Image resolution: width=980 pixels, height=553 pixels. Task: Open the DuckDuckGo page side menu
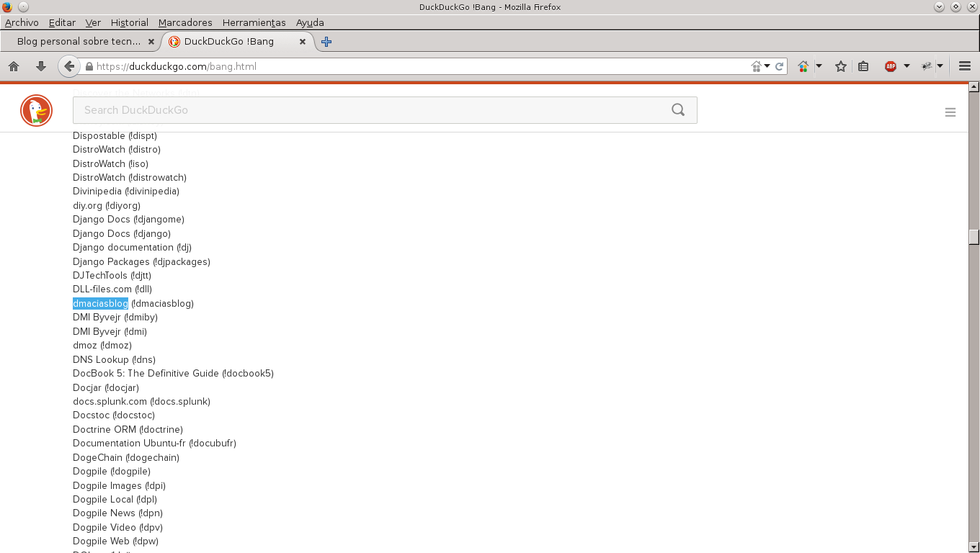tap(950, 112)
